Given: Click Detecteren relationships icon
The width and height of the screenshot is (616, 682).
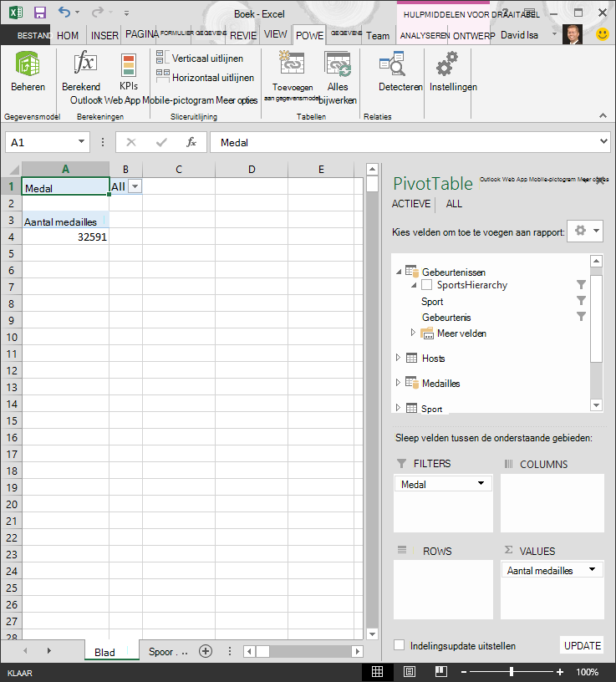Looking at the screenshot, I should 392,64.
